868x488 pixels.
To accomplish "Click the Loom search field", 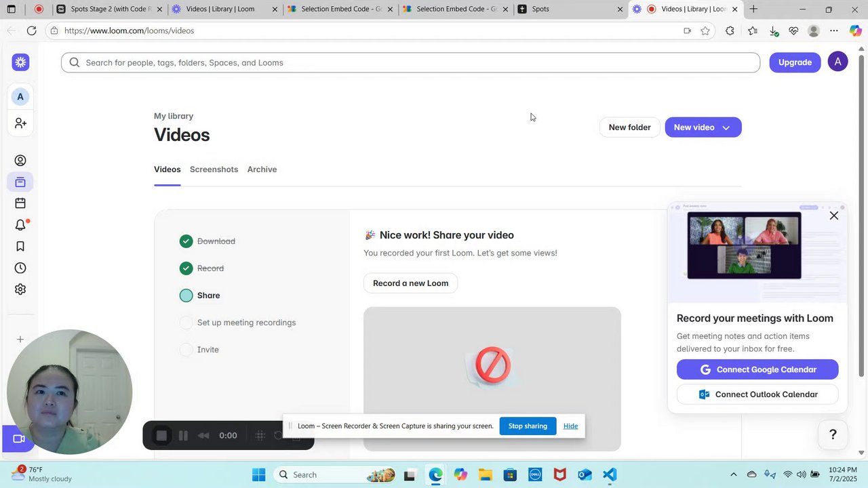I will click(410, 62).
